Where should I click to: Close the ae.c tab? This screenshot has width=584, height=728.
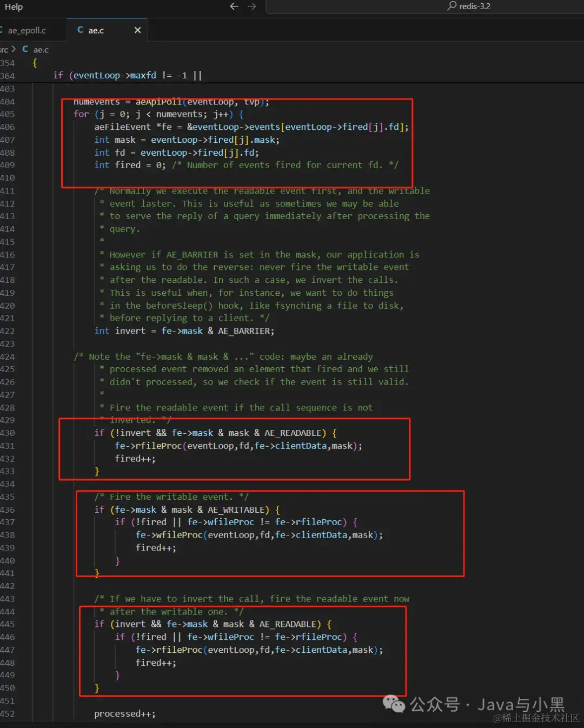[x=137, y=30]
